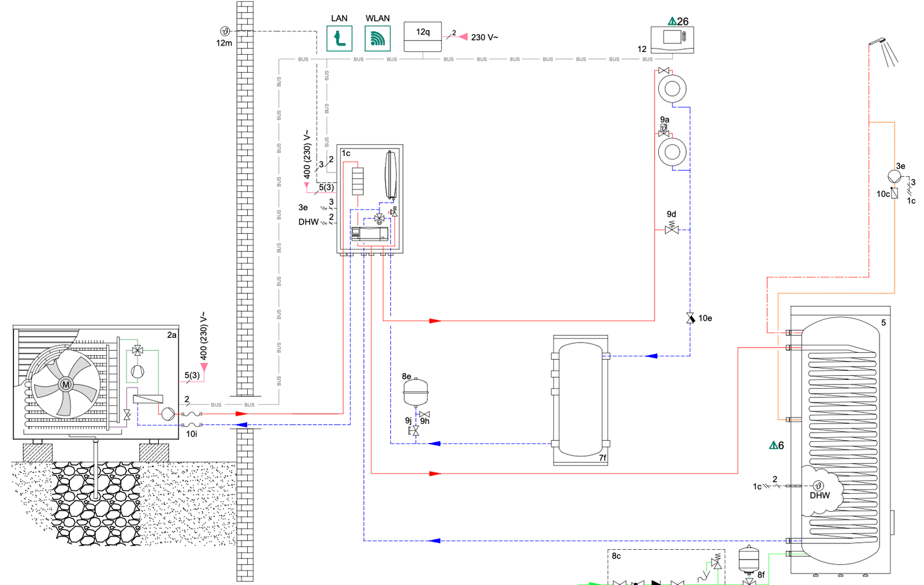Image resolution: width=924 pixels, height=585 pixels.
Task: Select the three-way diverter valve in unit 1c
Action: point(379,219)
